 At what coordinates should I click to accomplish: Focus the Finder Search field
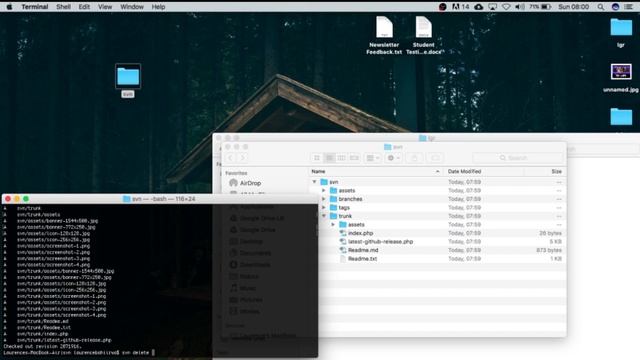pos(518,158)
